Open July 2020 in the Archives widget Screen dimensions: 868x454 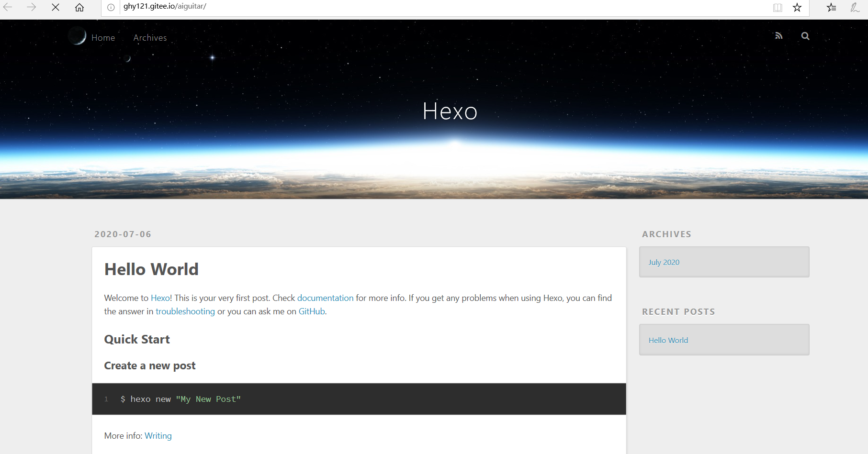(664, 262)
